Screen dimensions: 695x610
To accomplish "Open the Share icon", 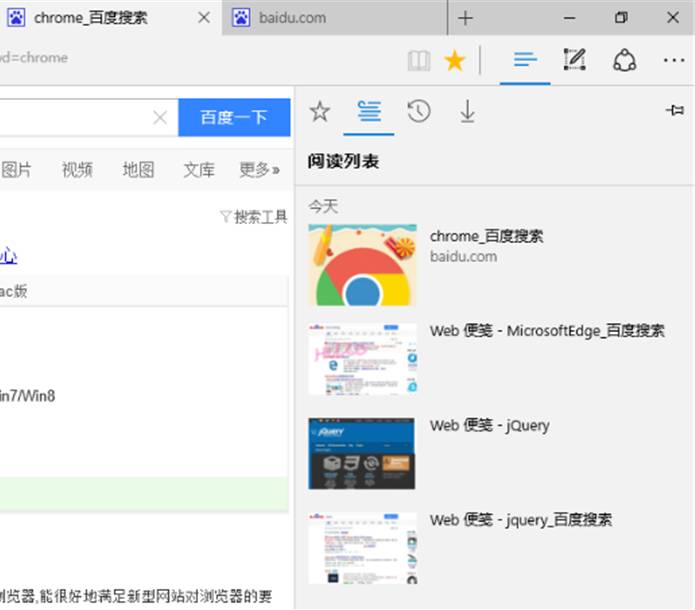I will 625,60.
